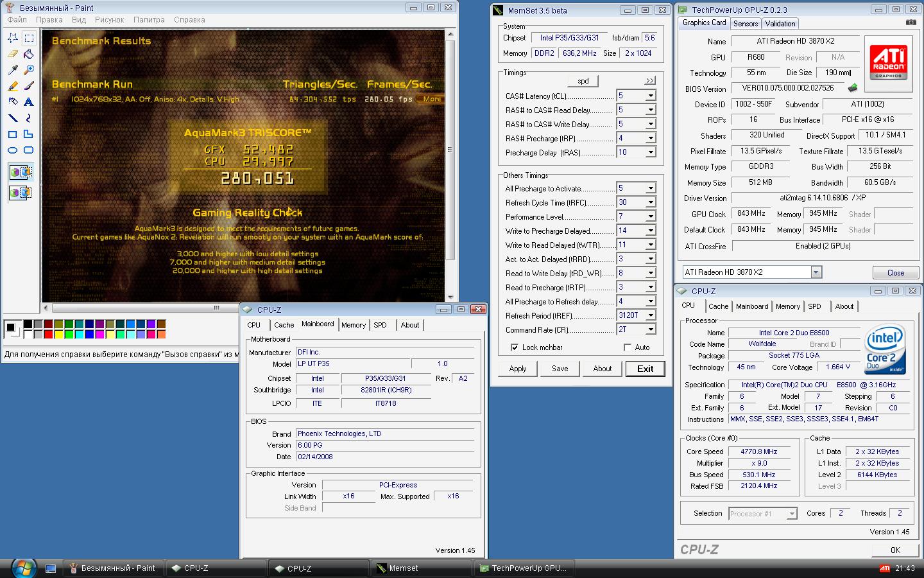
Task: Select the Curve tool in Paint
Action: point(28,118)
